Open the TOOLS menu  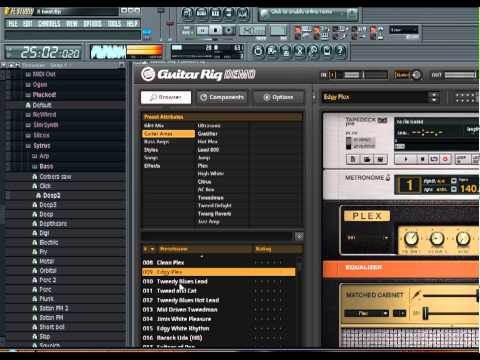pos(114,24)
